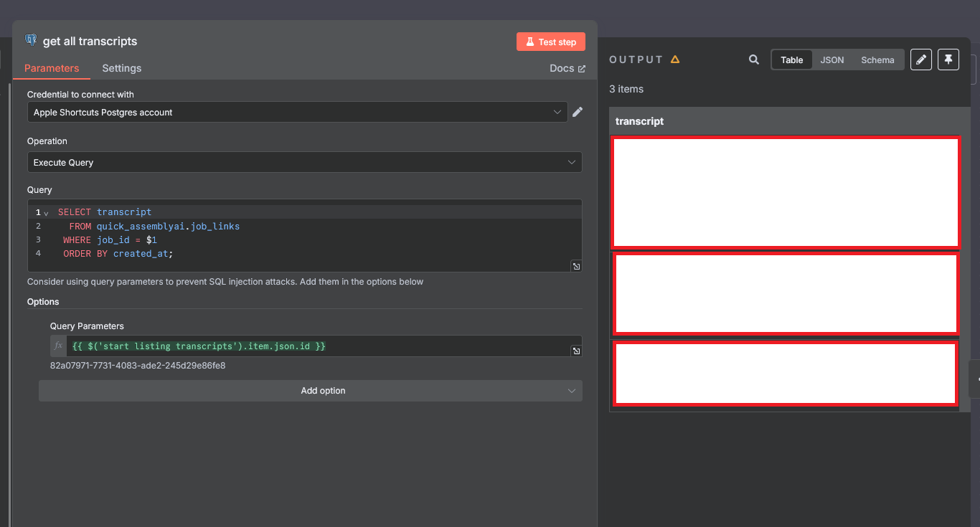The image size is (980, 527).
Task: Select the Table output view
Action: (792, 60)
